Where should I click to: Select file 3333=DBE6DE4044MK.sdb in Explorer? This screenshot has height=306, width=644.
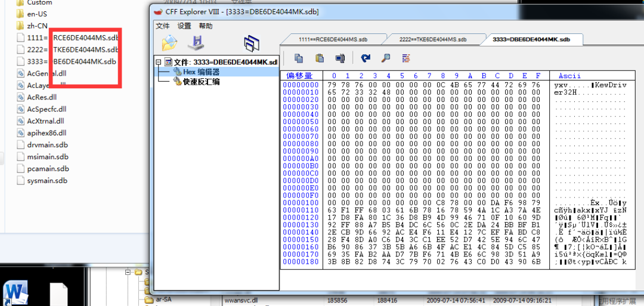click(72, 61)
